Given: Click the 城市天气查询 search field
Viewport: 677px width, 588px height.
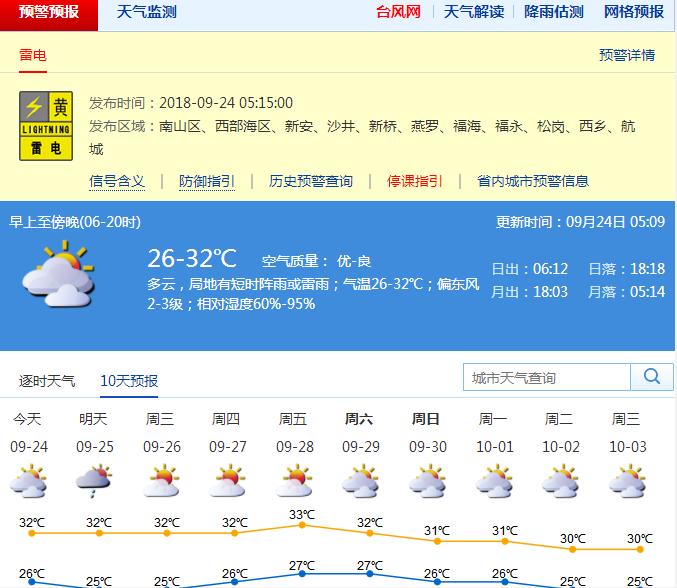Looking at the screenshot, I should click(x=547, y=377).
